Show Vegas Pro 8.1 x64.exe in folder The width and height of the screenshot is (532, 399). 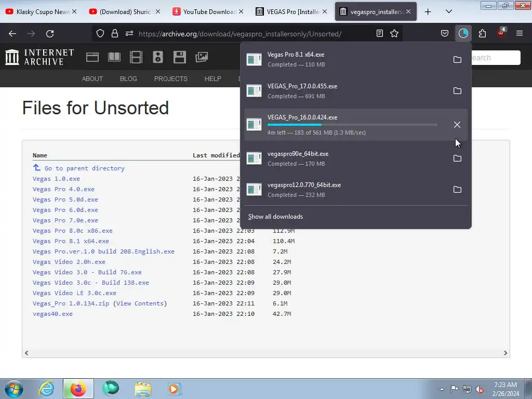pos(457,59)
